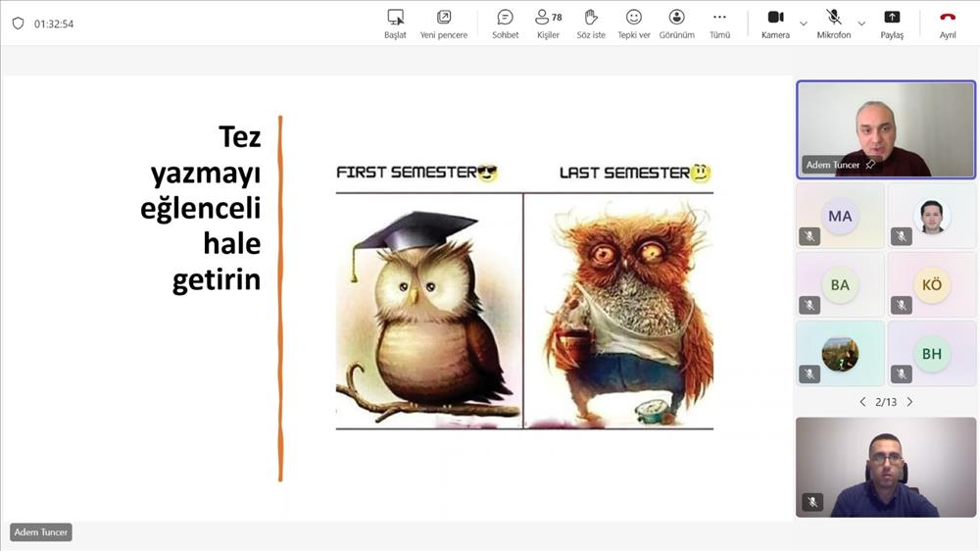The image size is (980, 551).
Task: Go to previous participant page
Action: (x=862, y=402)
